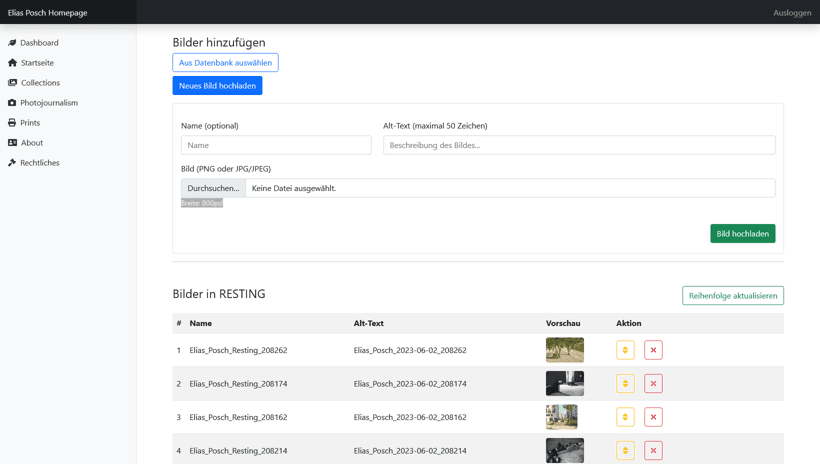Focus the Name optional input field

point(276,145)
